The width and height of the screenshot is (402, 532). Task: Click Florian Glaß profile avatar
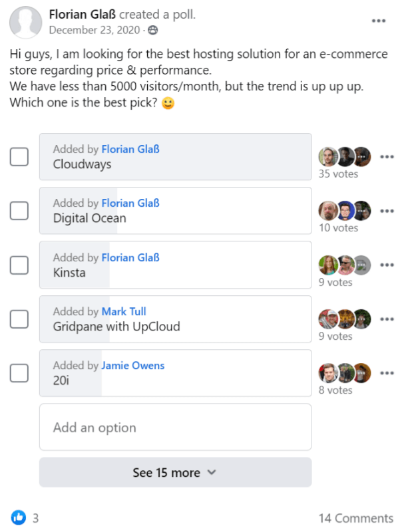25,22
